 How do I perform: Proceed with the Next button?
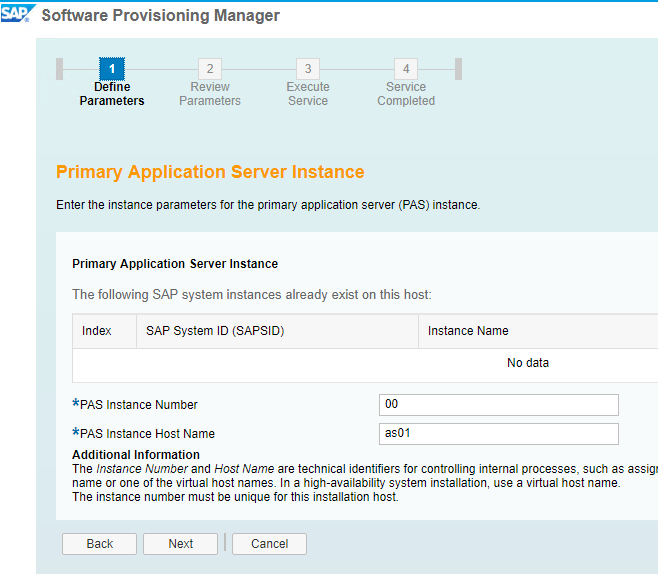180,544
